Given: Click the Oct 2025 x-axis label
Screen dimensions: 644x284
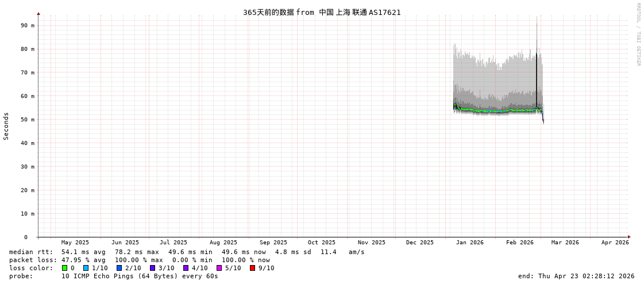Looking at the screenshot, I should pyautogui.click(x=321, y=243).
